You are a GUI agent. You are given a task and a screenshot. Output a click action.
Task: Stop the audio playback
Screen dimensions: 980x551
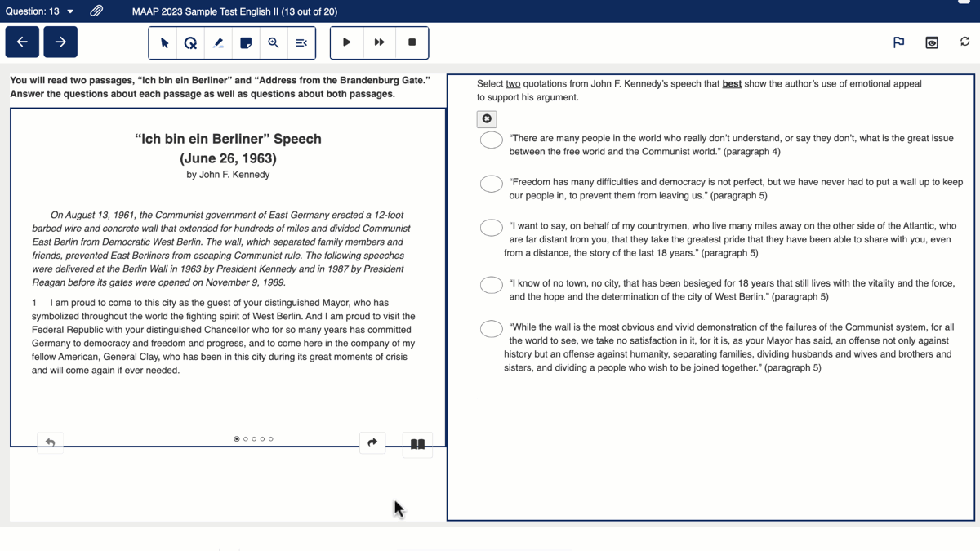[x=412, y=42]
